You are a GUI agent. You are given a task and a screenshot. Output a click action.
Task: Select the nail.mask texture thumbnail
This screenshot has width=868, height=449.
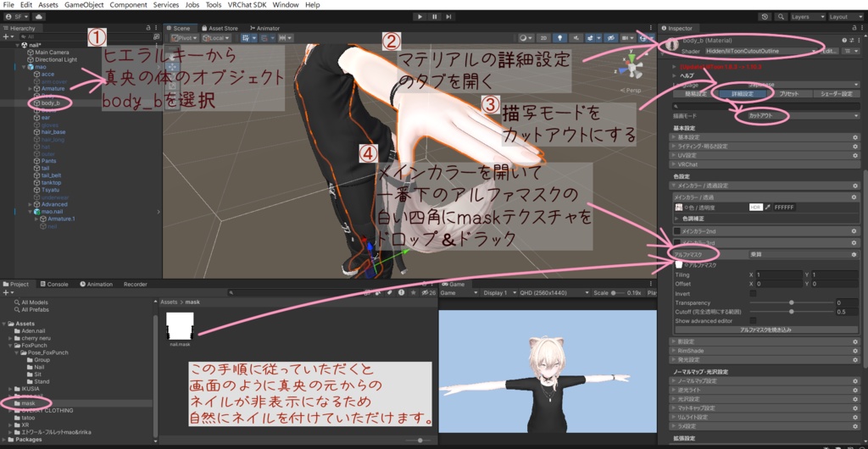pos(181,326)
